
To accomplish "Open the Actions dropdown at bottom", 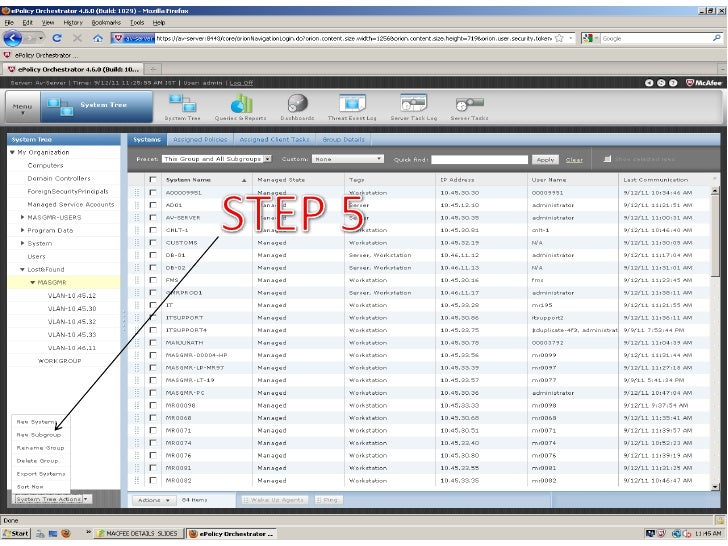I will [154, 500].
